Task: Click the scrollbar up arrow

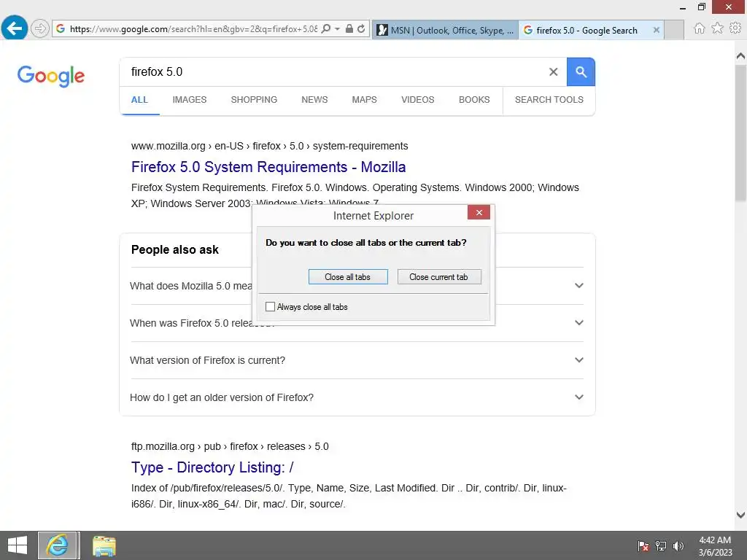Action: pyautogui.click(x=741, y=56)
